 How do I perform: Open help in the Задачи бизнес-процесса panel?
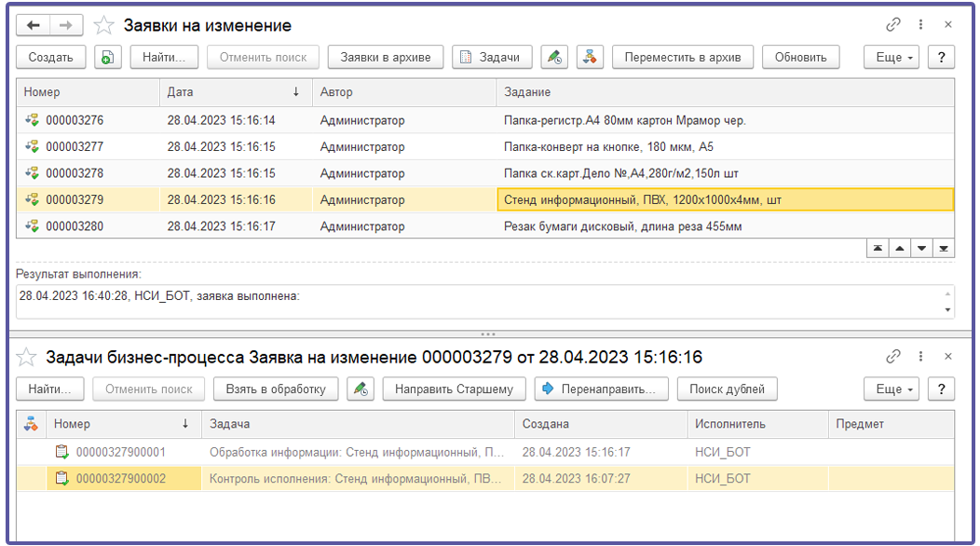tap(941, 389)
